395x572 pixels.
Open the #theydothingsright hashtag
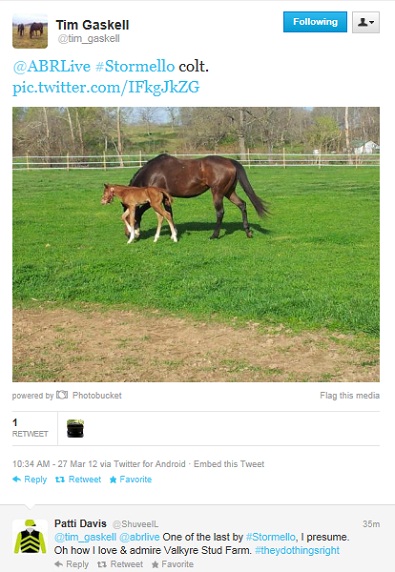pyautogui.click(x=297, y=550)
